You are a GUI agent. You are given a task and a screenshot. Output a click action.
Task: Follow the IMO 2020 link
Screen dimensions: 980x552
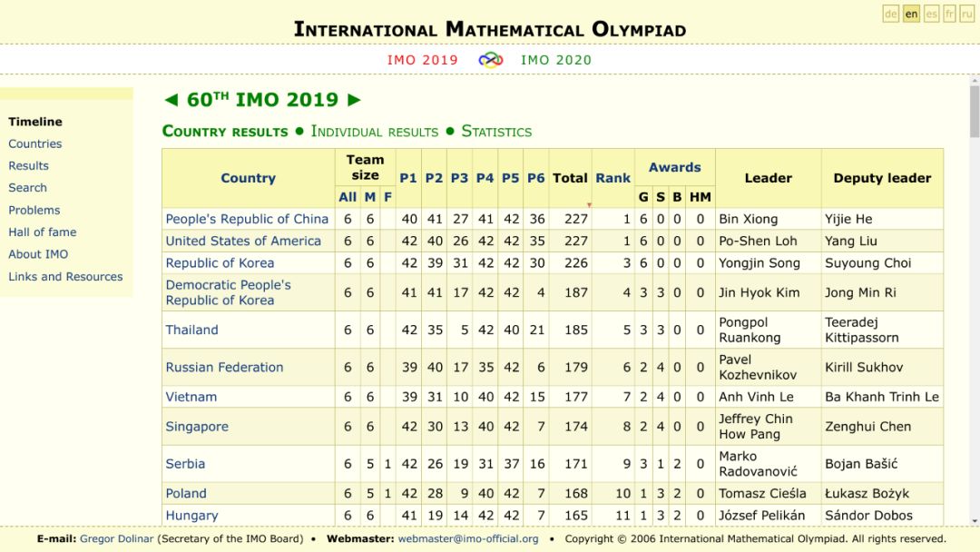click(x=555, y=60)
